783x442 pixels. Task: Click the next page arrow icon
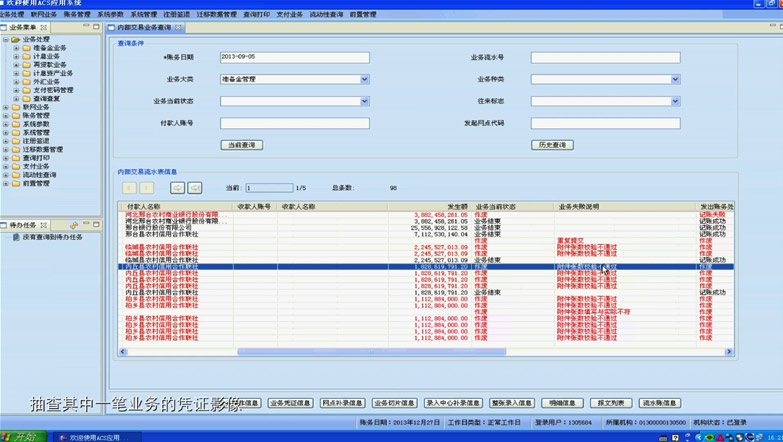pos(177,188)
